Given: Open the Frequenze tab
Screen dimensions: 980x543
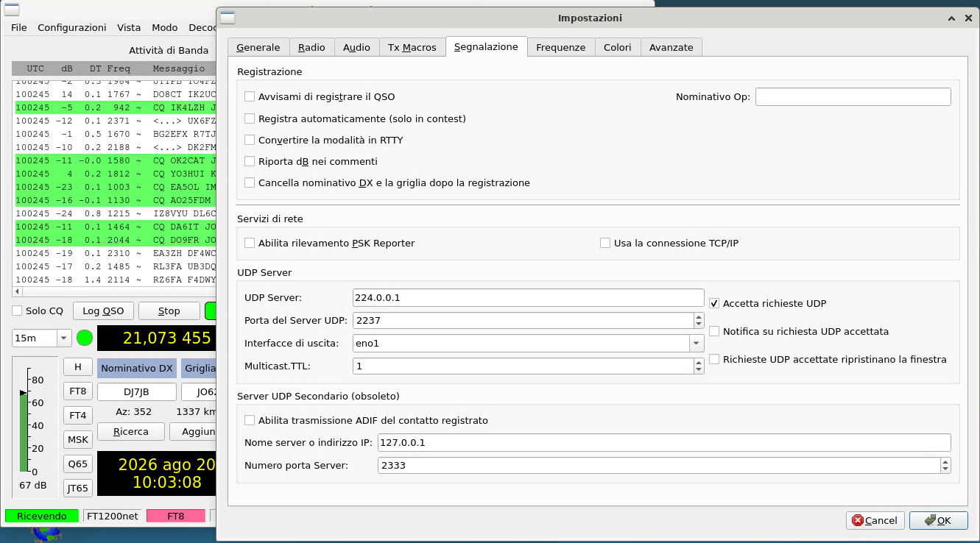Looking at the screenshot, I should (560, 47).
